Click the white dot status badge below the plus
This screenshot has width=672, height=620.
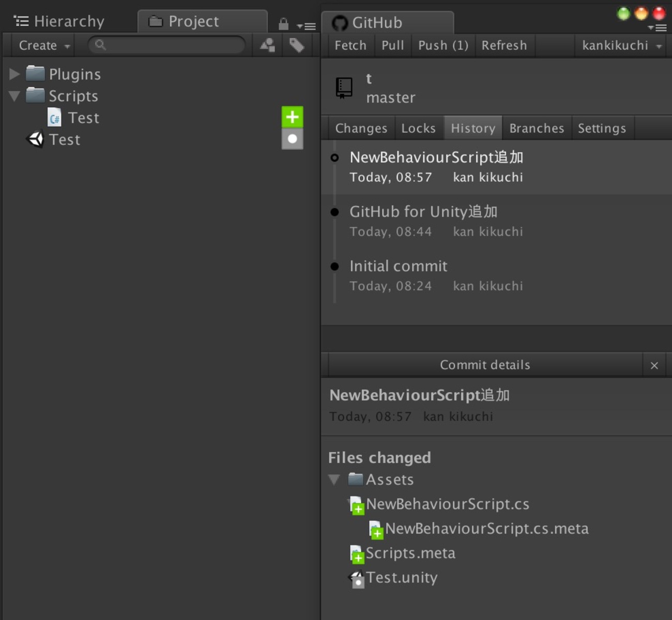tap(292, 139)
